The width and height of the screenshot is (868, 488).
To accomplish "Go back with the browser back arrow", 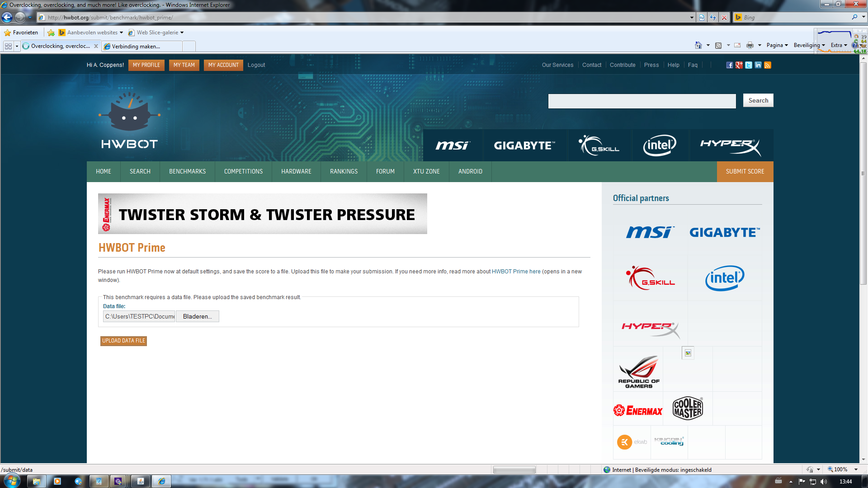I will pos(7,17).
